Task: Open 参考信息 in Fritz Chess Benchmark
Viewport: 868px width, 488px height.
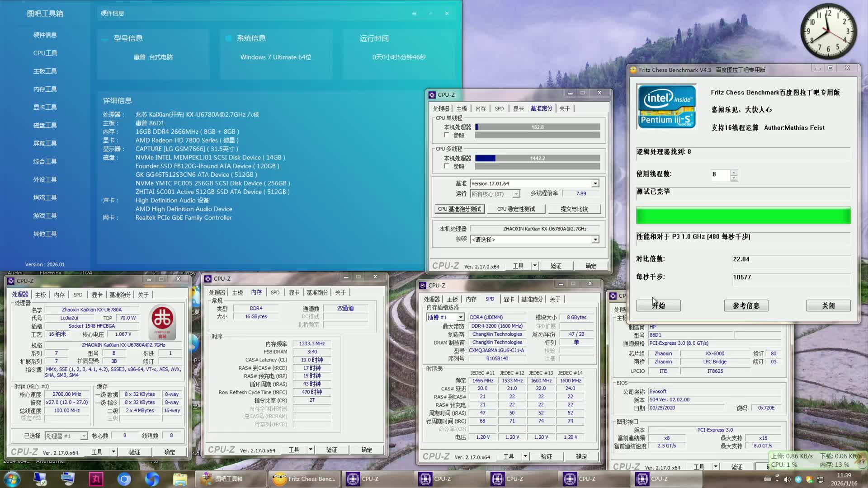Action: 746,305
